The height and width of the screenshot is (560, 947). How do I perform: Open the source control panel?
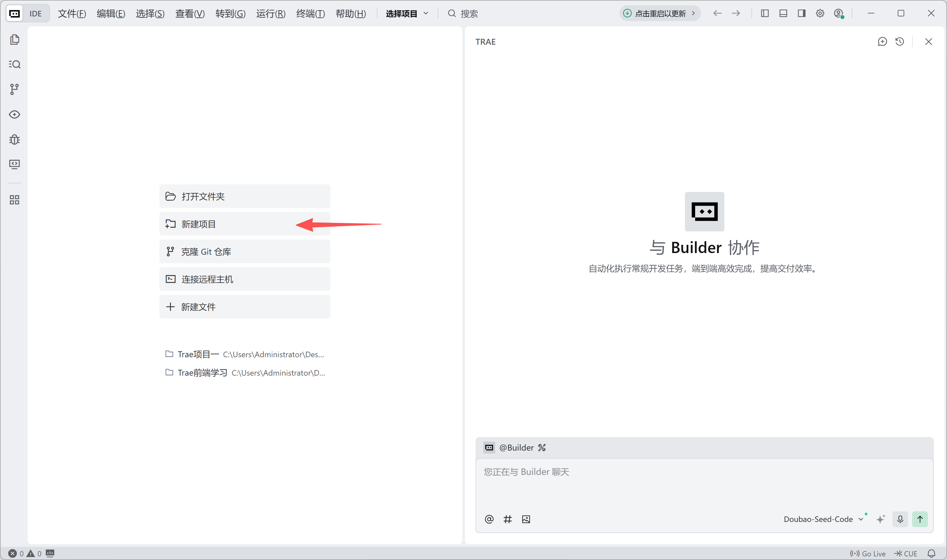click(14, 89)
